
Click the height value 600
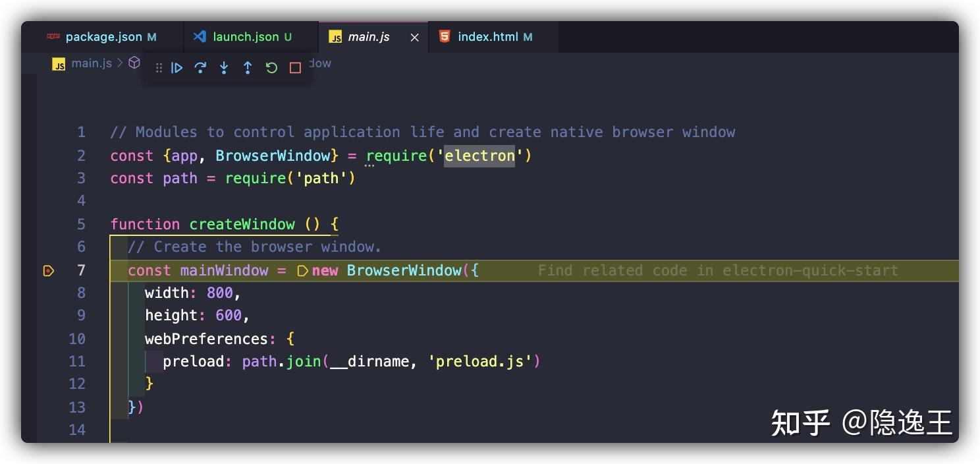[229, 315]
